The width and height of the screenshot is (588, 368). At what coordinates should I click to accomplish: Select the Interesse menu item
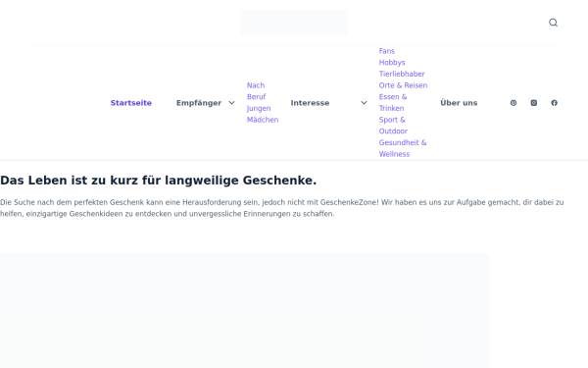(x=310, y=103)
